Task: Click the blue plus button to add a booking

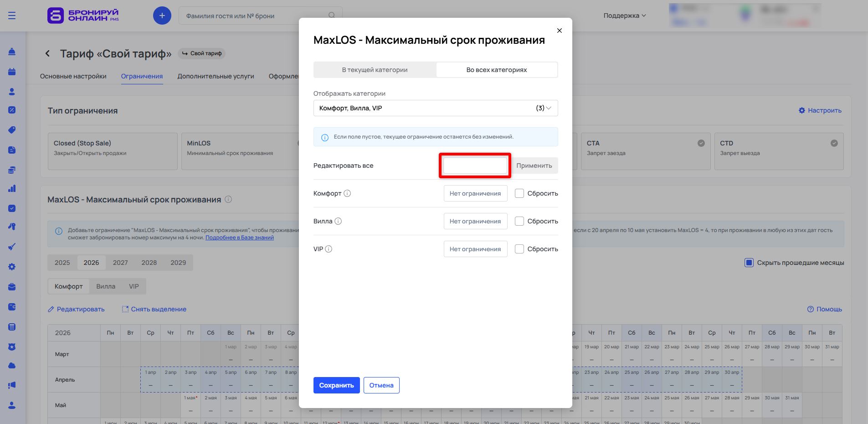Action: point(162,16)
